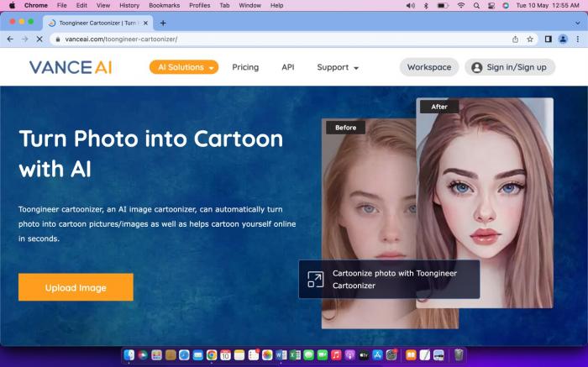Viewport: 588px width, 367px height.
Task: Open Google Chrome from the dock
Action: (212, 355)
